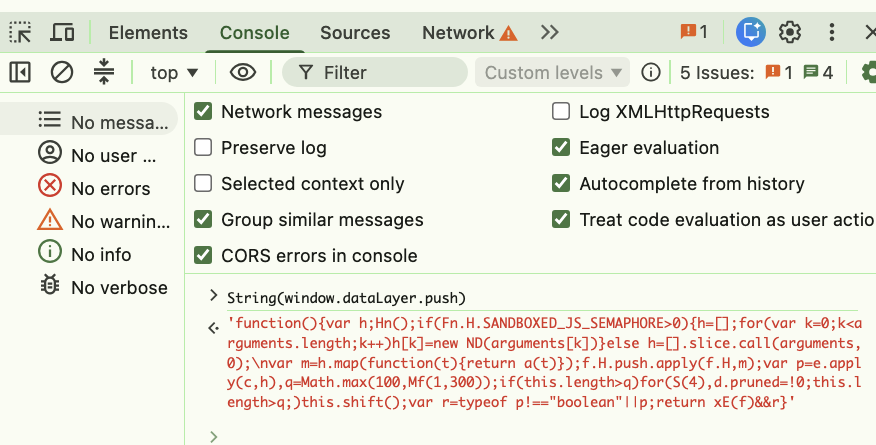Image resolution: width=876 pixels, height=445 pixels.
Task: Show more tabs with the double chevron
Action: [550, 32]
